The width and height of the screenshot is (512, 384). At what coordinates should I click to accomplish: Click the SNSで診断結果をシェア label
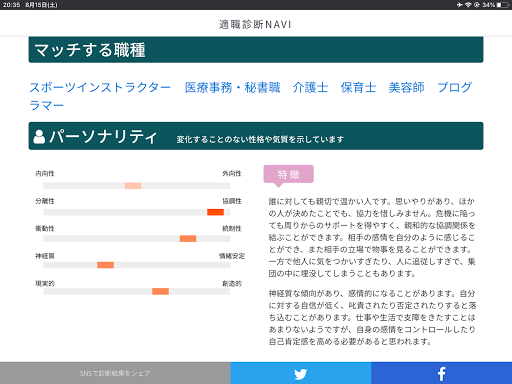115,373
